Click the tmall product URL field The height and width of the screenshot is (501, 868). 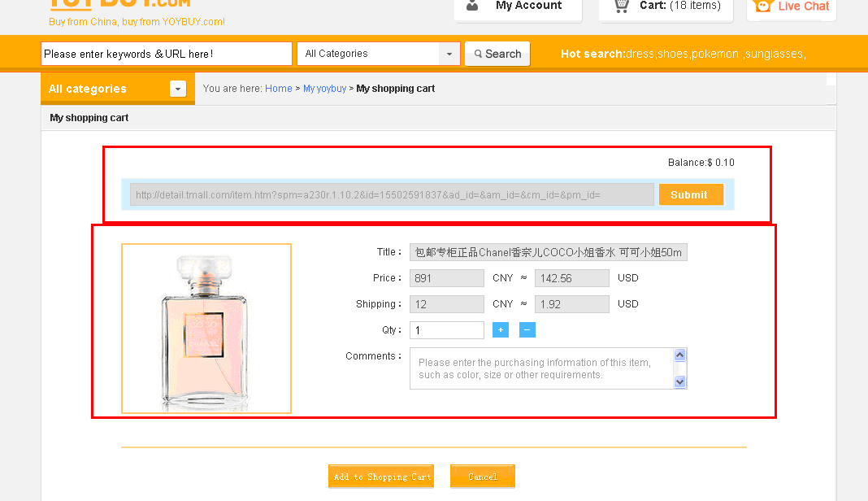pos(392,194)
